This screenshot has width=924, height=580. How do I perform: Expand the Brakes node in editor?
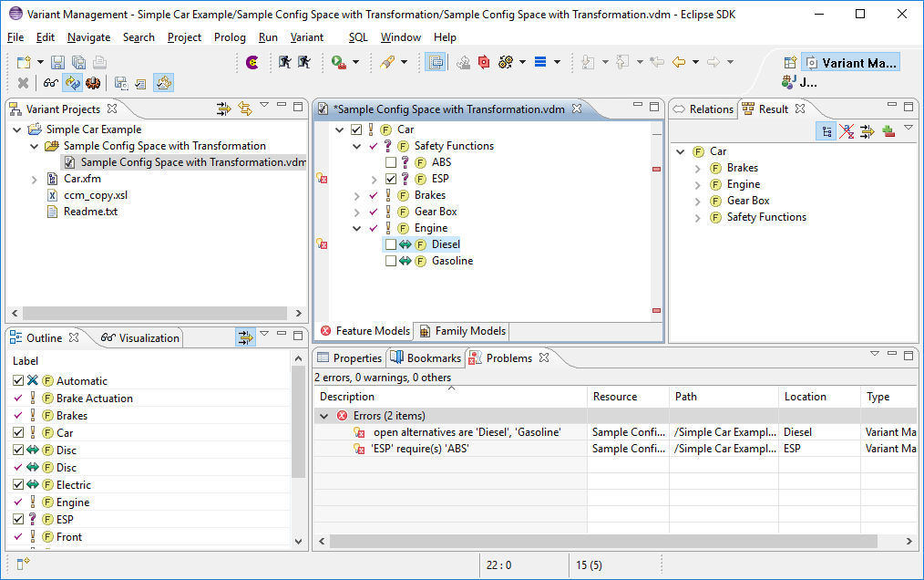click(356, 195)
